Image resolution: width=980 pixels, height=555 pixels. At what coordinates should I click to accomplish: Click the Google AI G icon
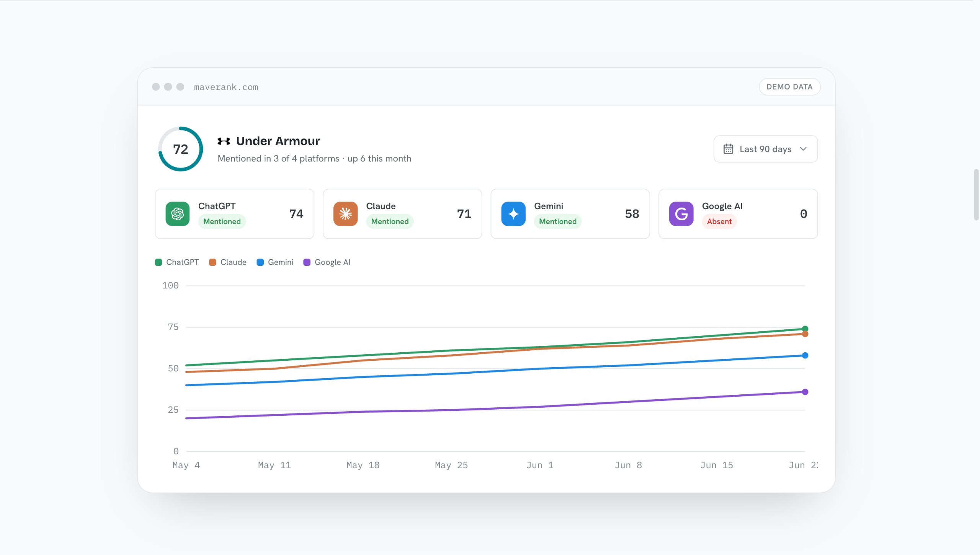[x=681, y=214]
